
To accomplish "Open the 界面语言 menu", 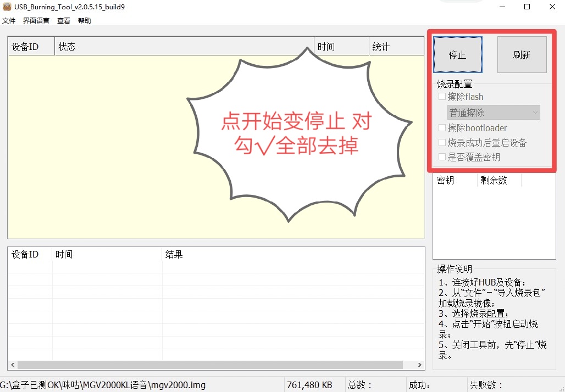I will tap(35, 20).
